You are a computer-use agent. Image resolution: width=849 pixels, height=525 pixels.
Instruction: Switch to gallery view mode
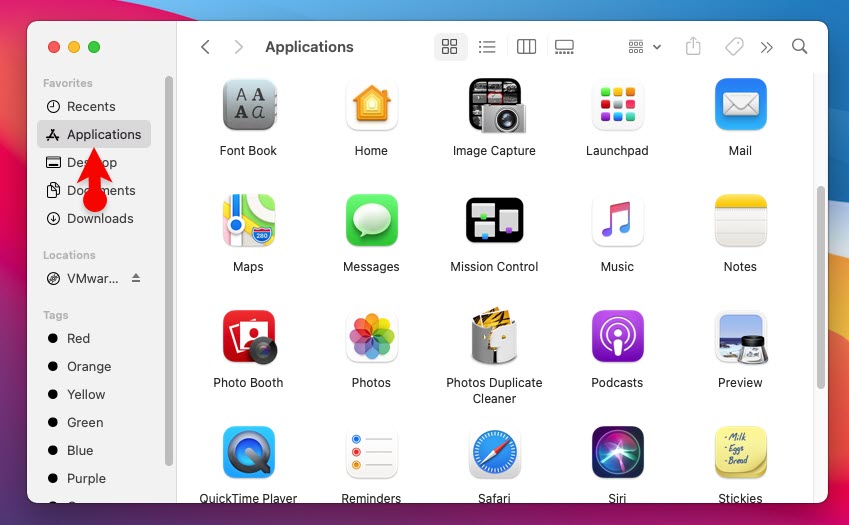pyautogui.click(x=564, y=47)
